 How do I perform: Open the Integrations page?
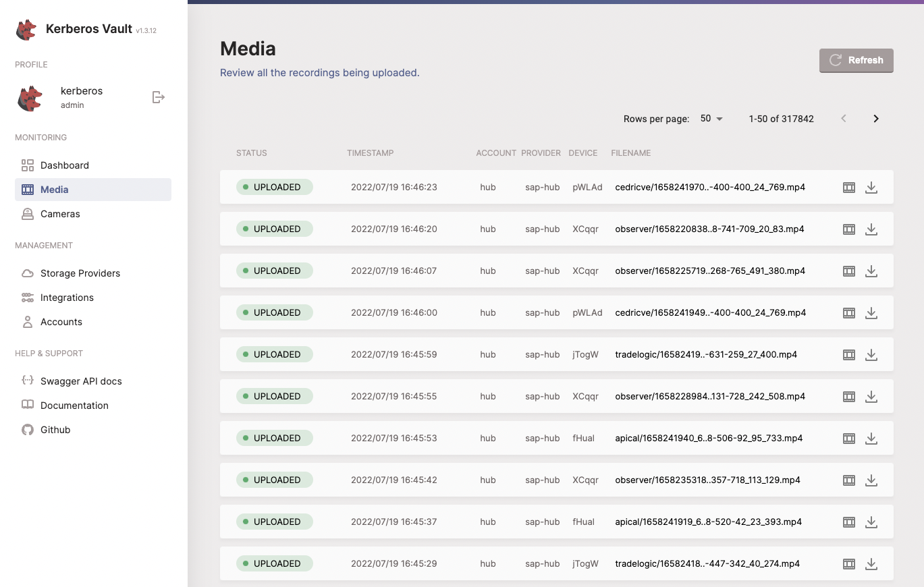pyautogui.click(x=68, y=298)
